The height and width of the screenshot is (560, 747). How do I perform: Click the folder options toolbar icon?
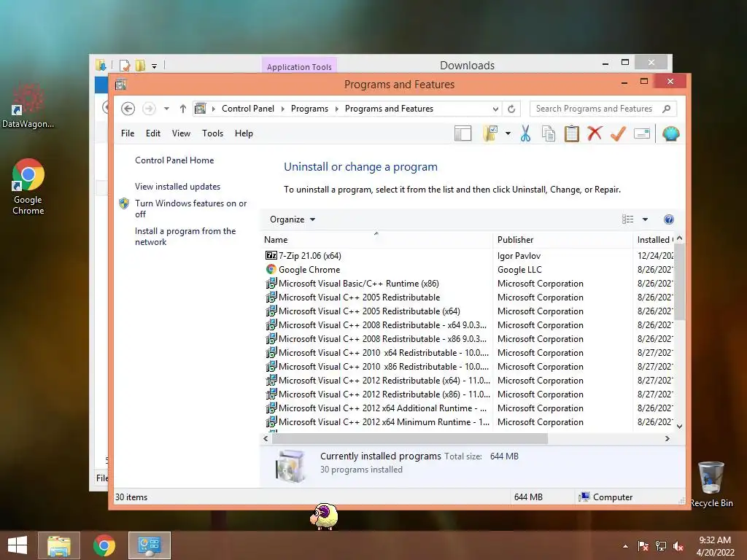click(x=490, y=134)
